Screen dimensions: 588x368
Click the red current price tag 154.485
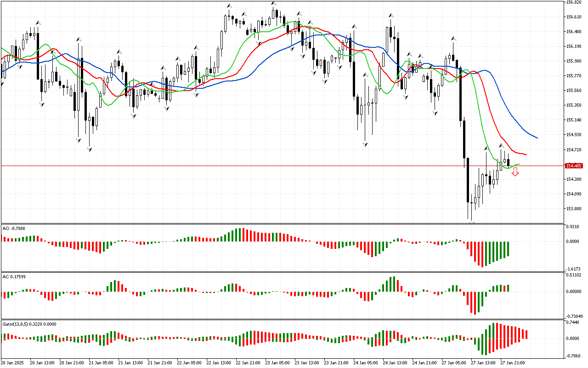(x=574, y=166)
